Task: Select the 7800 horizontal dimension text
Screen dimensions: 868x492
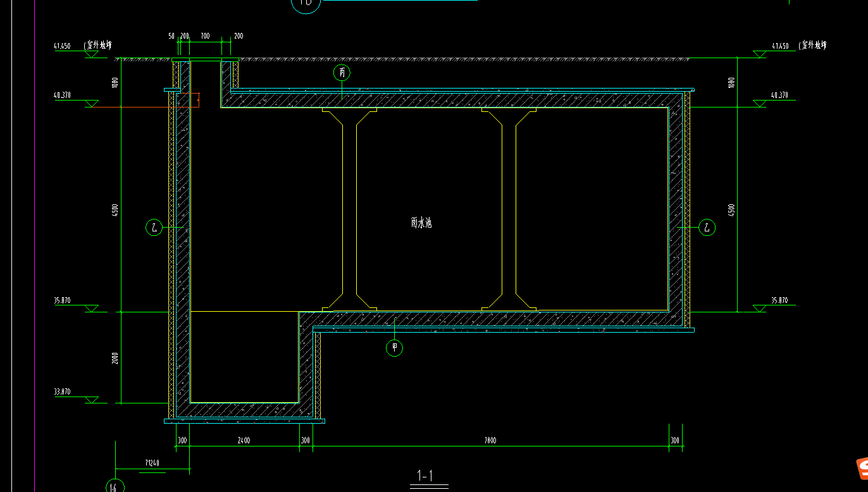Action: [490, 440]
